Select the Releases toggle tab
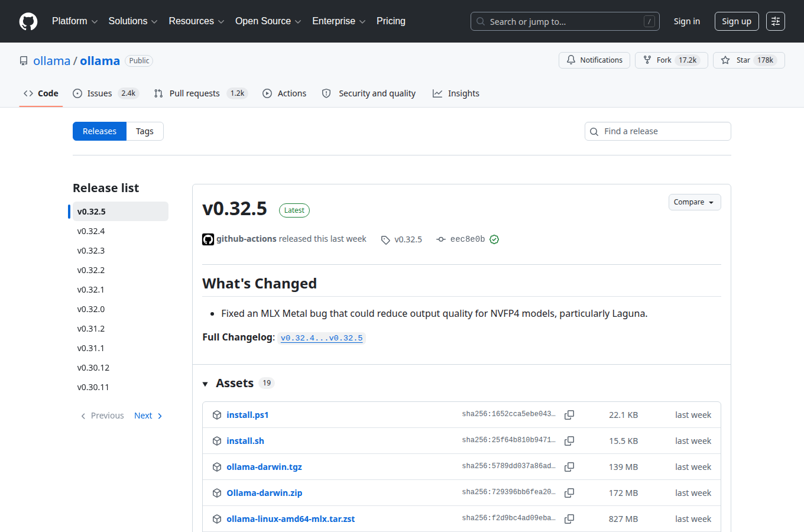The width and height of the screenshot is (804, 532). click(99, 131)
